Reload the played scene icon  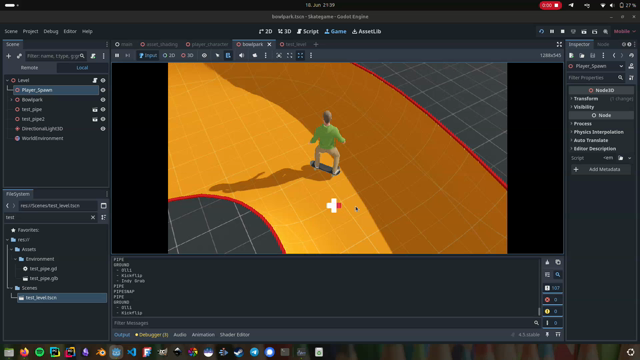(x=541, y=31)
